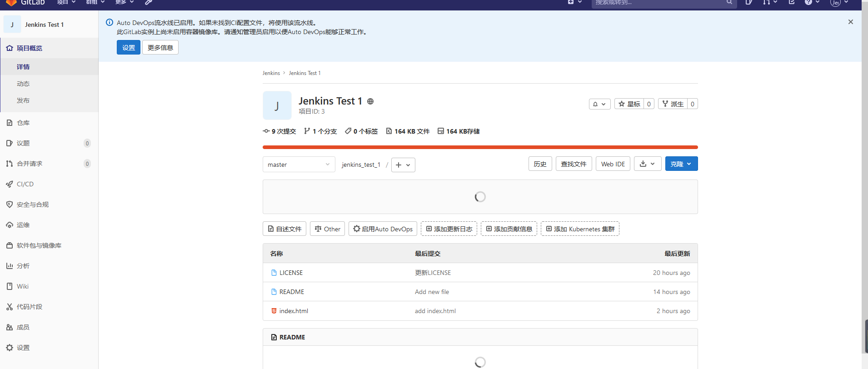Open the 克隆 clone dropdown

pos(682,164)
